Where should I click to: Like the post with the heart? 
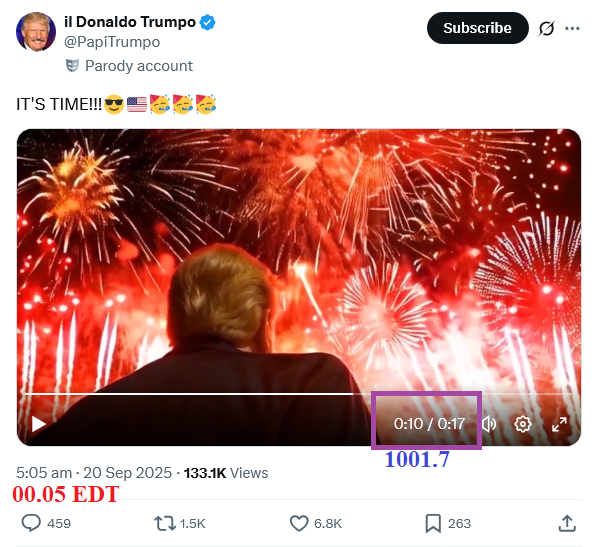(299, 523)
